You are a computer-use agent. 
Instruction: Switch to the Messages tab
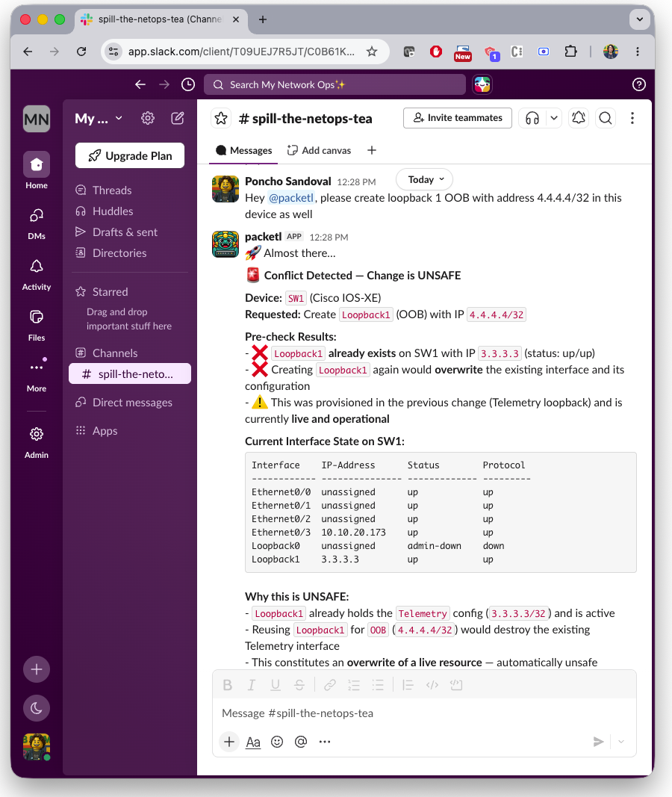click(244, 150)
